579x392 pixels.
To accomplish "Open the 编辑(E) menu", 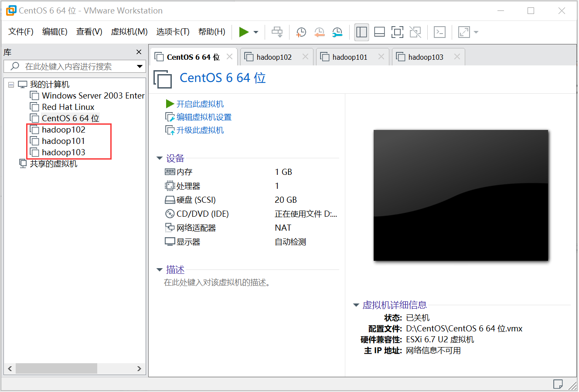I will (x=54, y=31).
